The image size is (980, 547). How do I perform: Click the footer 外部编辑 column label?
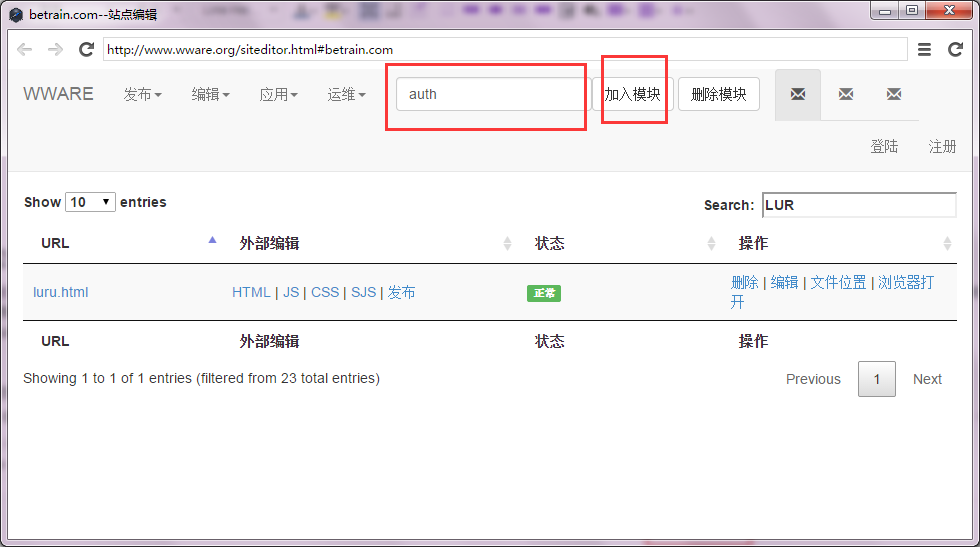[x=269, y=341]
